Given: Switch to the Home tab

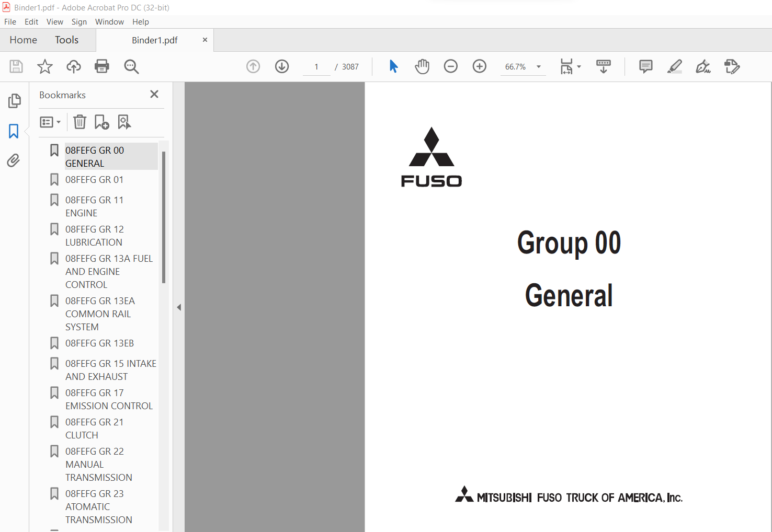Looking at the screenshot, I should coord(24,40).
